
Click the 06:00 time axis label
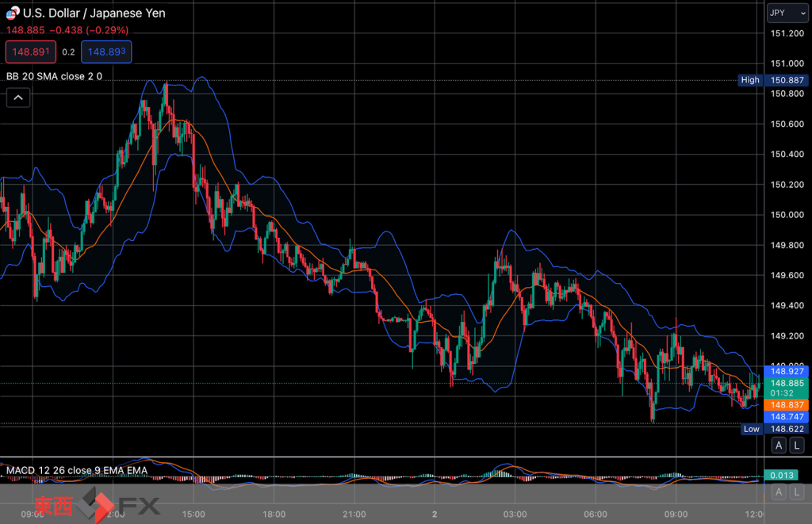point(596,514)
